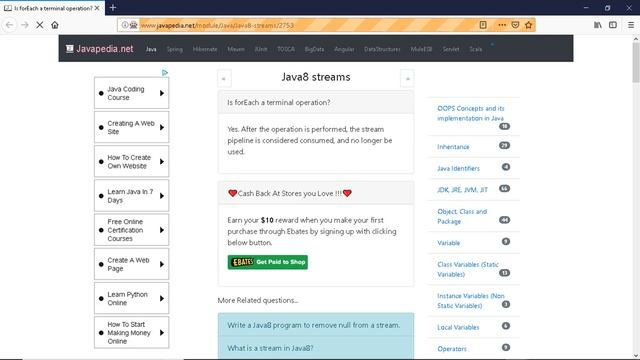
Task: Close the 'Is forEach a terminal operation?' tab
Action: tap(97, 8)
